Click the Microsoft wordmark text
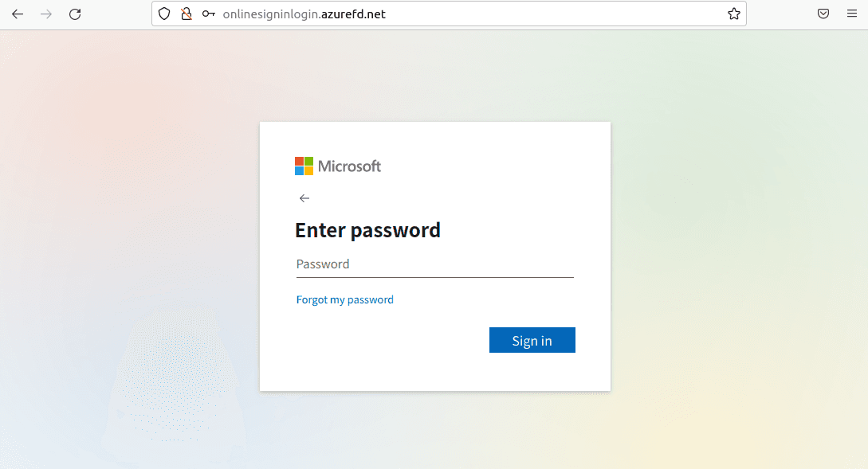The height and width of the screenshot is (469, 868). (x=349, y=166)
